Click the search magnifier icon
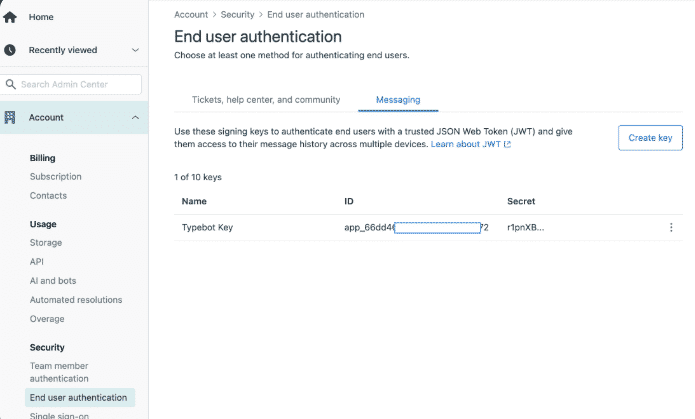 (12, 85)
